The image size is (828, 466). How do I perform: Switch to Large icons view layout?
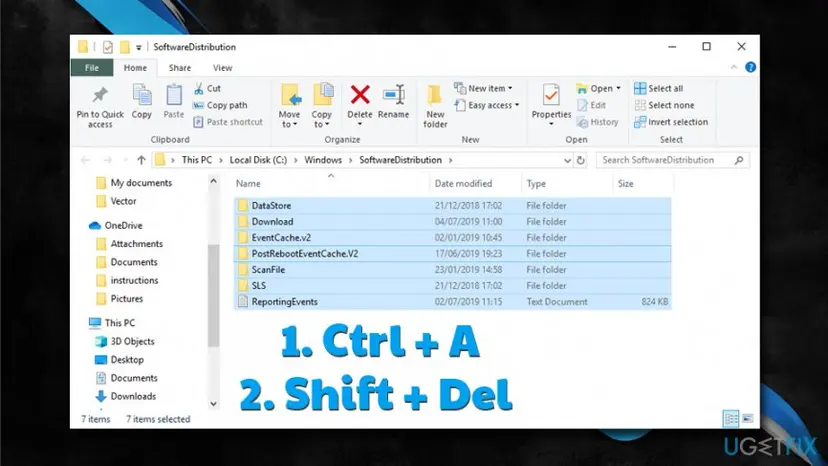click(x=748, y=419)
